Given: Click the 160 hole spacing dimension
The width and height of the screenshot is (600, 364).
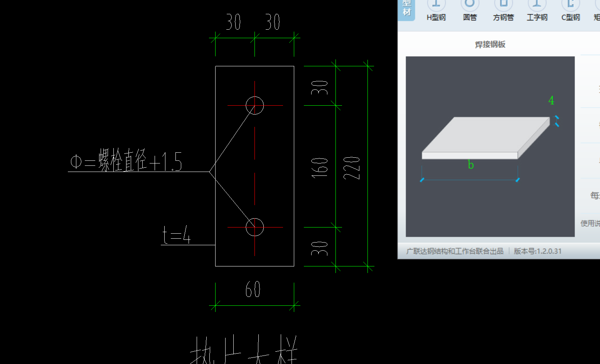Looking at the screenshot, I should pyautogui.click(x=320, y=168).
